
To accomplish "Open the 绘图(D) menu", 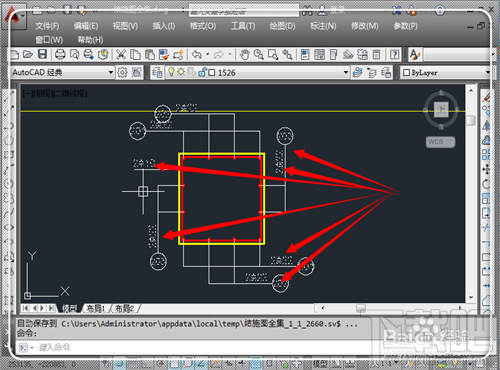I will 282,26.
